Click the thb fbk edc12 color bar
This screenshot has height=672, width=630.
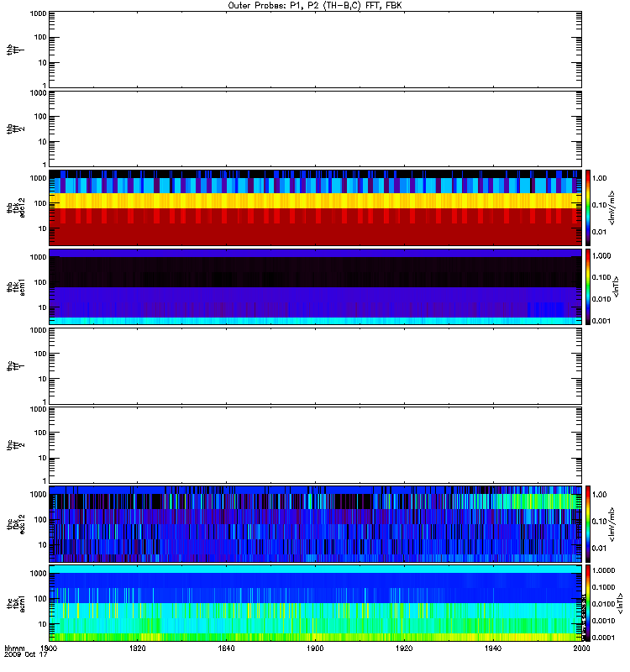588,207
